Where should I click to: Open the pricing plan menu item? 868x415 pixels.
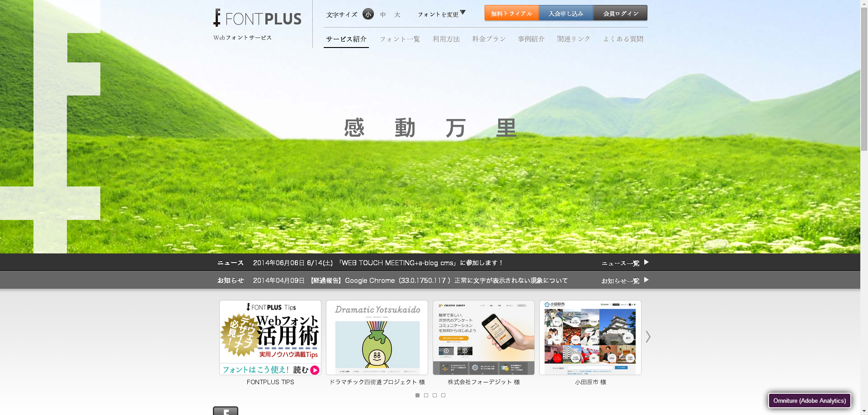489,39
